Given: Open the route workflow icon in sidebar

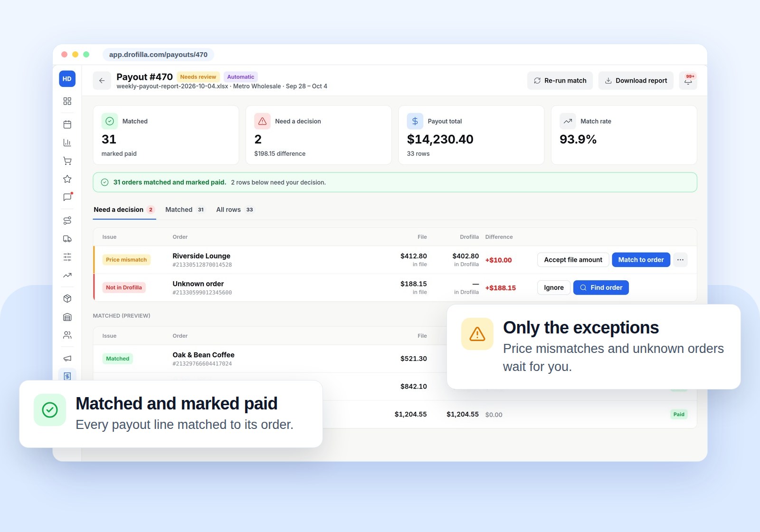Looking at the screenshot, I should pyautogui.click(x=67, y=220).
